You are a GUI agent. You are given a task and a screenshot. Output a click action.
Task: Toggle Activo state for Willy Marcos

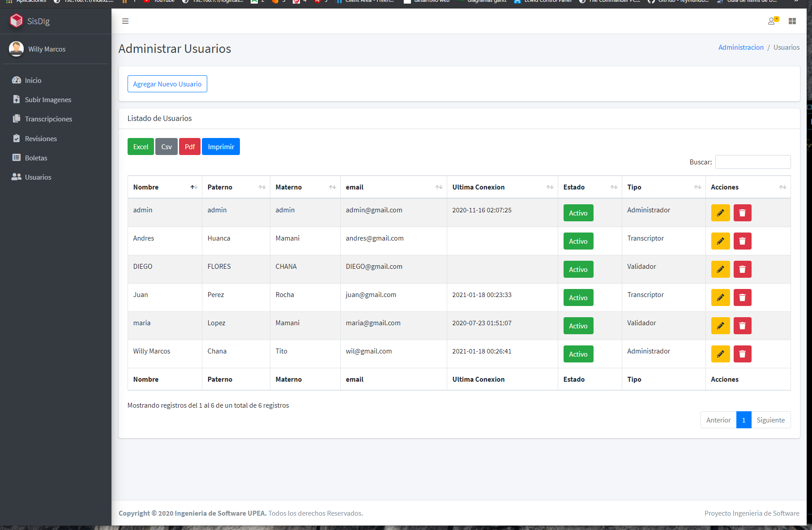pos(578,354)
